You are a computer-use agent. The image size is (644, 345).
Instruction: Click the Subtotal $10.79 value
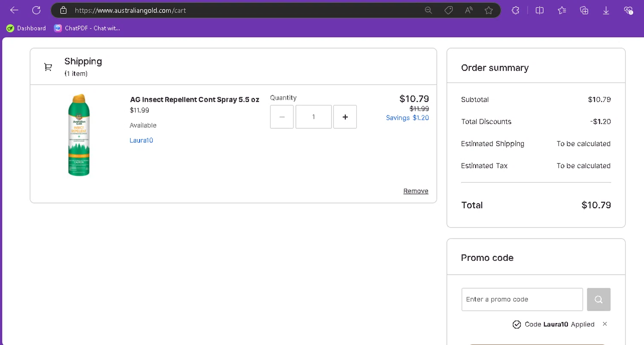pos(599,100)
